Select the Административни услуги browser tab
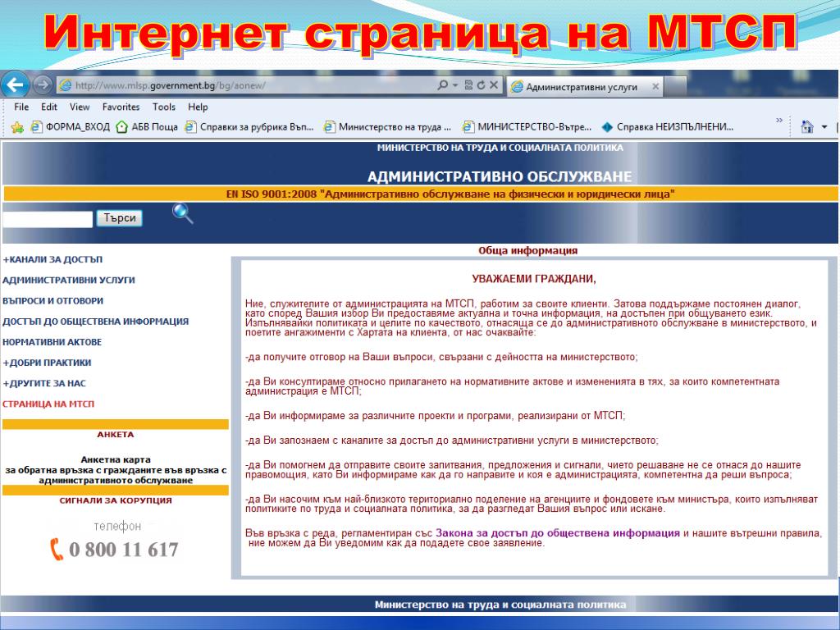 585,86
